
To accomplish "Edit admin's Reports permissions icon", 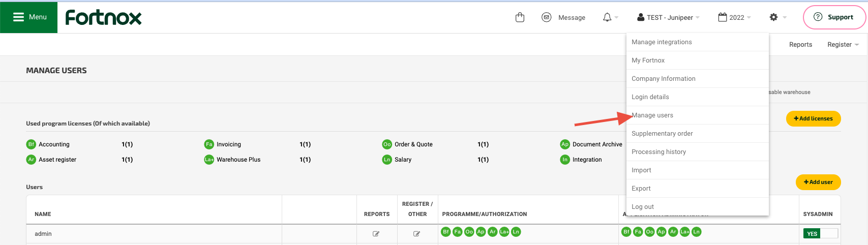I will 376,234.
